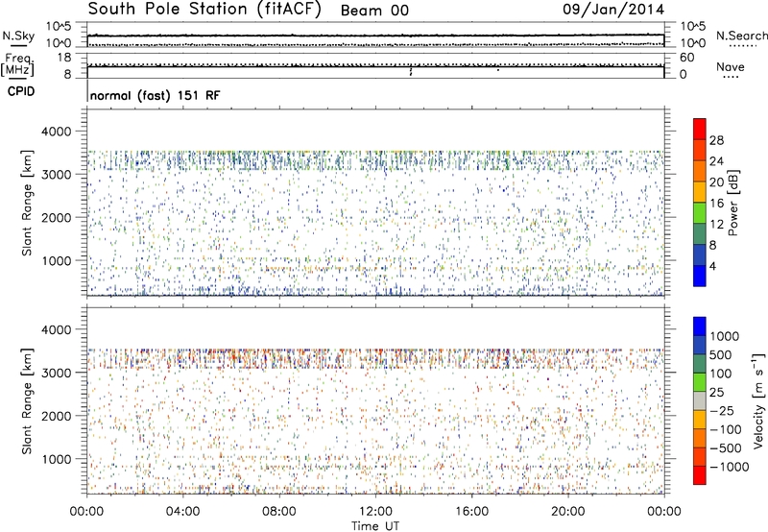The height and width of the screenshot is (532, 768).
Task: Select the N.Sky legend label
Action: coord(18,36)
